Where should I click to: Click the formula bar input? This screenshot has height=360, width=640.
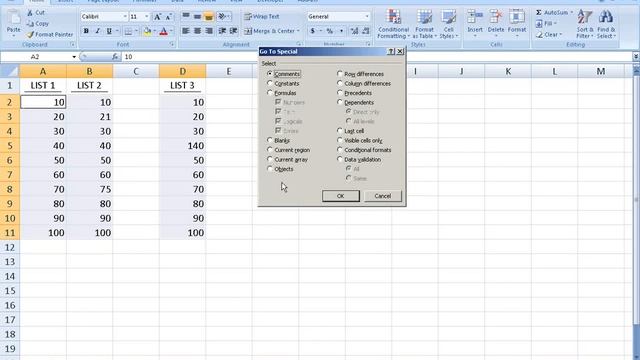point(376,57)
